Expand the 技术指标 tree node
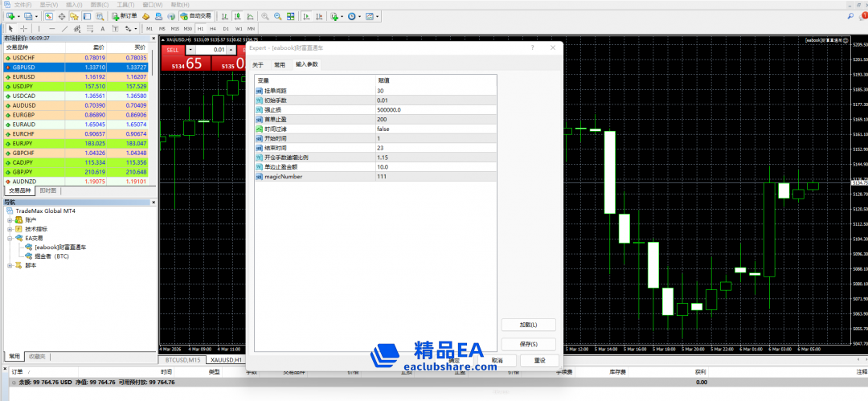The image size is (868, 401). coord(10,229)
